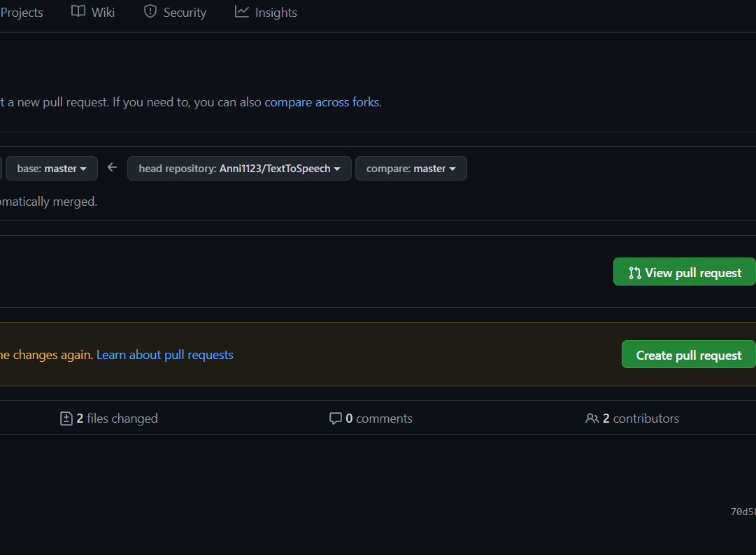Select the 2 contributors label
756x555 pixels.
coord(641,419)
